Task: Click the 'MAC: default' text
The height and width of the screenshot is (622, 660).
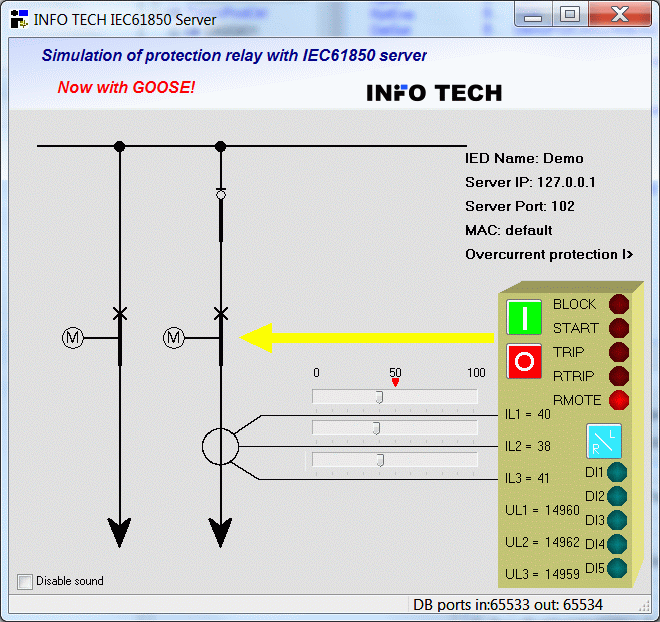Action: tap(508, 230)
